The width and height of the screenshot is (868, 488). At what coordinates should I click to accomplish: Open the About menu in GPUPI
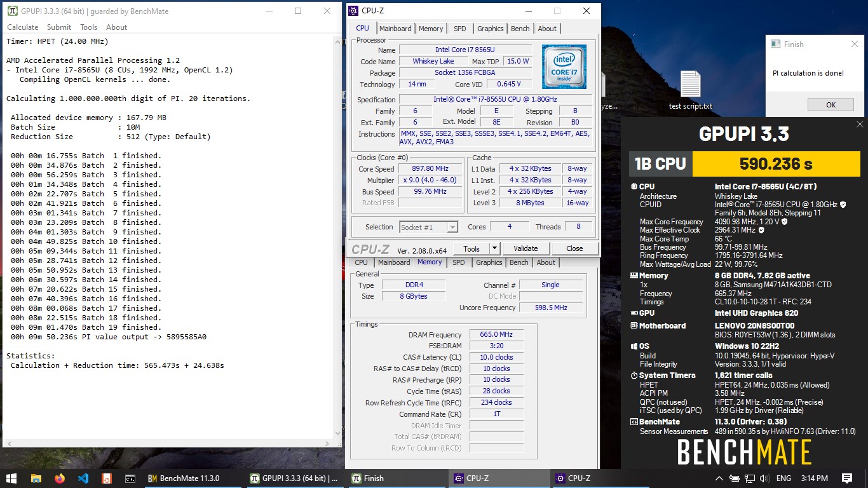click(x=116, y=27)
